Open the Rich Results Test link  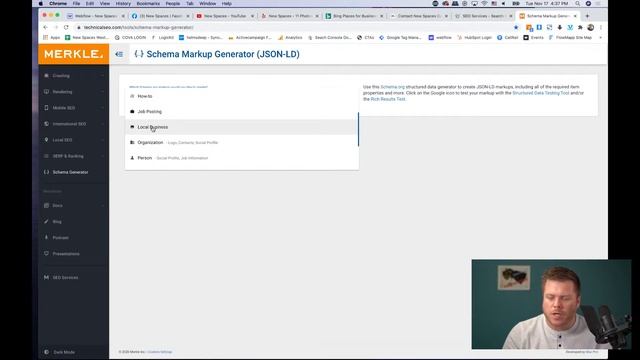tap(388, 99)
